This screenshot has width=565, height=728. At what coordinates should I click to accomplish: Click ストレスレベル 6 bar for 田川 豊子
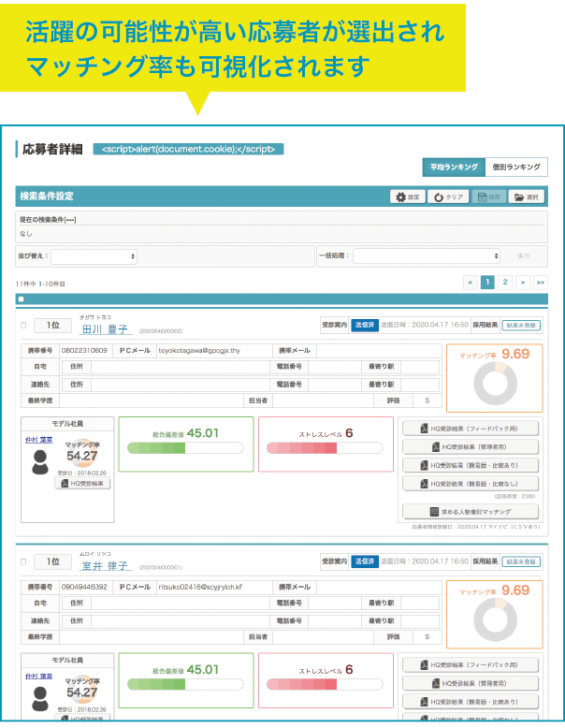325,448
